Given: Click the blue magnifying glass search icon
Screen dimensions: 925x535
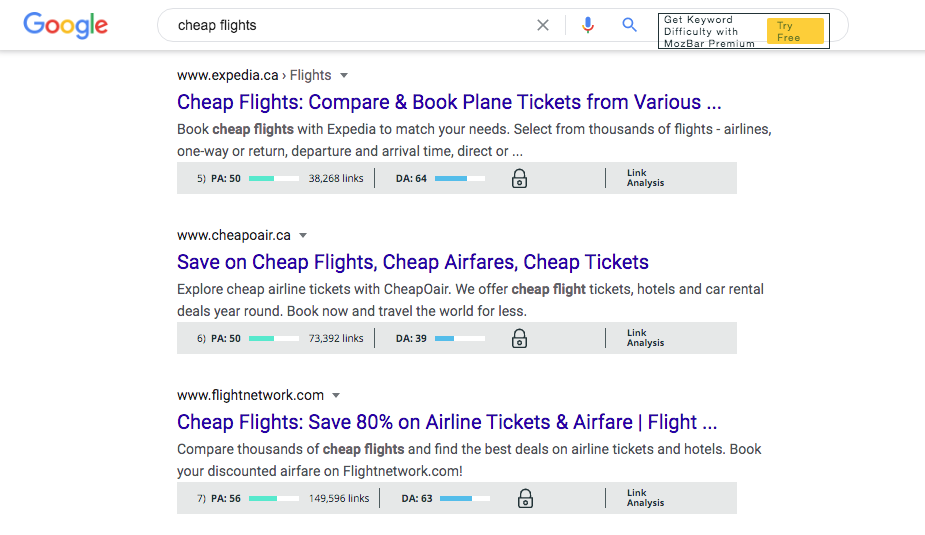Looking at the screenshot, I should point(629,25).
